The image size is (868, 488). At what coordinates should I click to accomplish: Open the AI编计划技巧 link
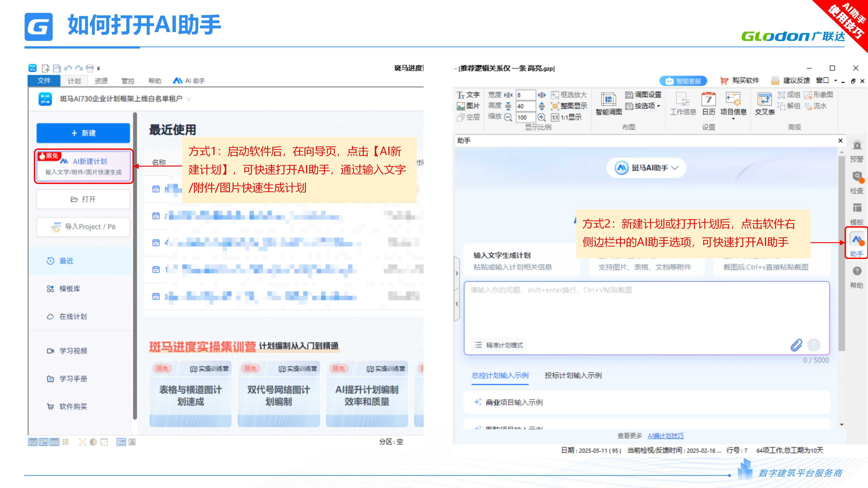[x=665, y=436]
